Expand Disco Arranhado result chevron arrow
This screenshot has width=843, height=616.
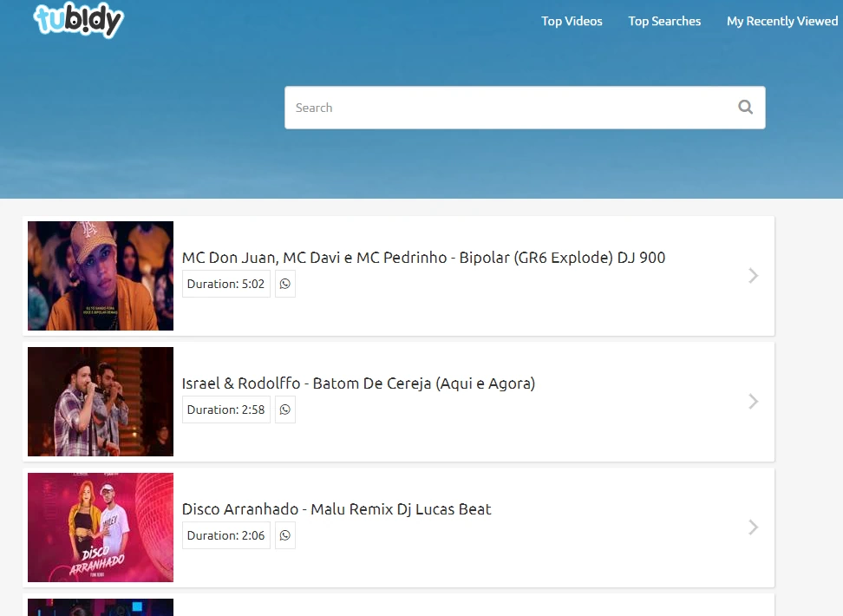click(x=753, y=528)
